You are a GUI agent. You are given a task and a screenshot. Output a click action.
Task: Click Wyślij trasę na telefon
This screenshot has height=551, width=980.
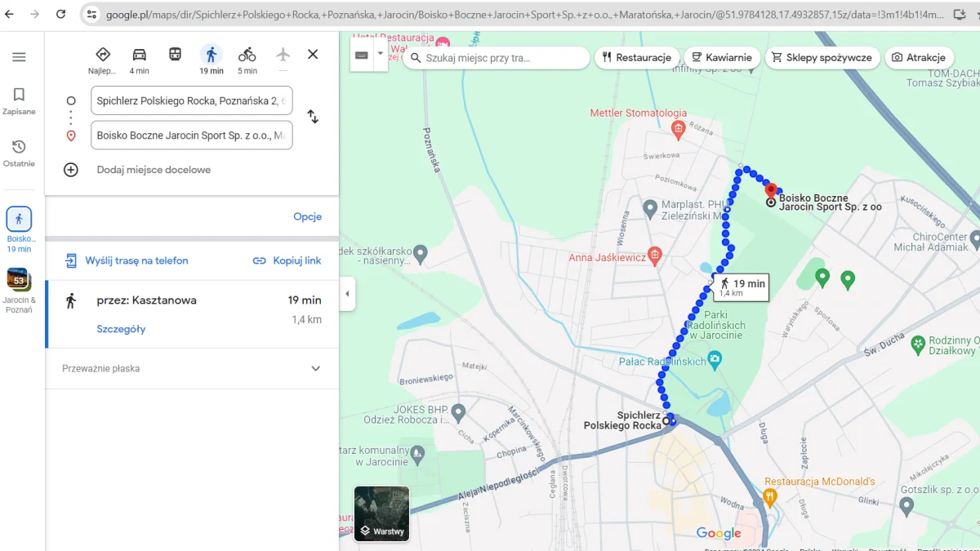pyautogui.click(x=127, y=260)
